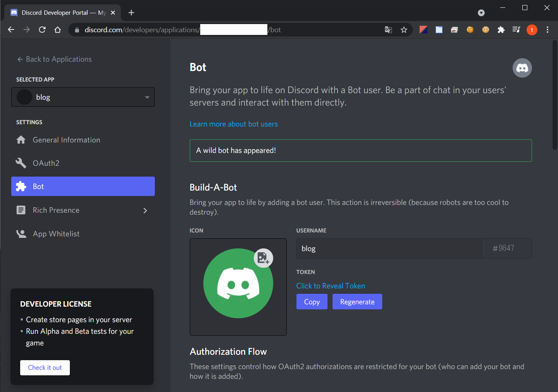The image size is (558, 392).
Task: Select the Discord Developer Portal browser tab
Action: (x=62, y=13)
